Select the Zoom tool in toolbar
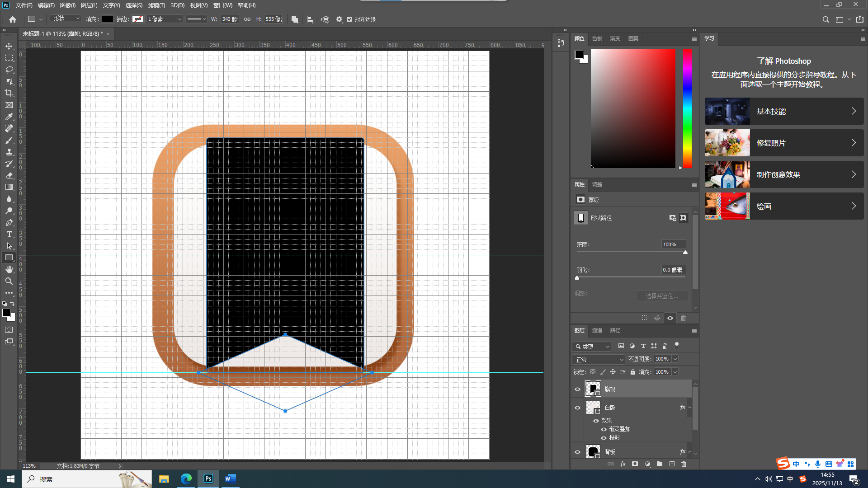868x488 pixels. click(9, 281)
